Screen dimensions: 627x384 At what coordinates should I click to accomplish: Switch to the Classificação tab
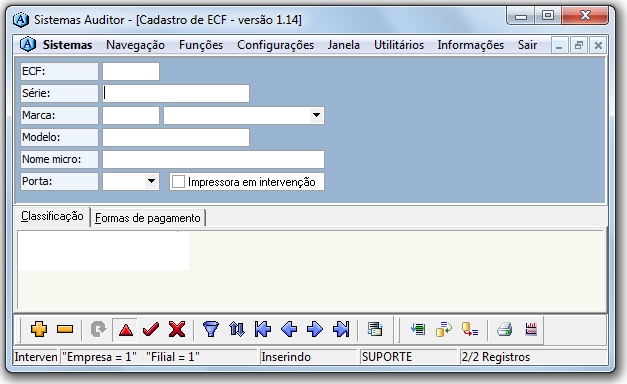click(x=52, y=216)
